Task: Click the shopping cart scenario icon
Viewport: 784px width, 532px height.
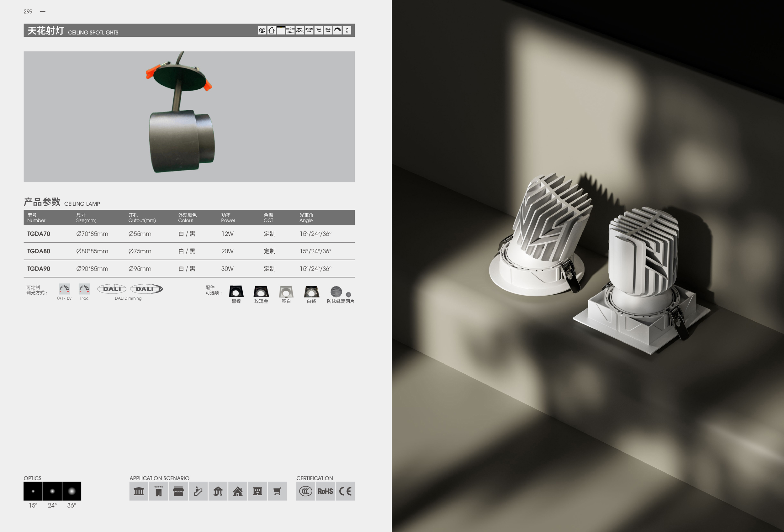Action: [277, 491]
